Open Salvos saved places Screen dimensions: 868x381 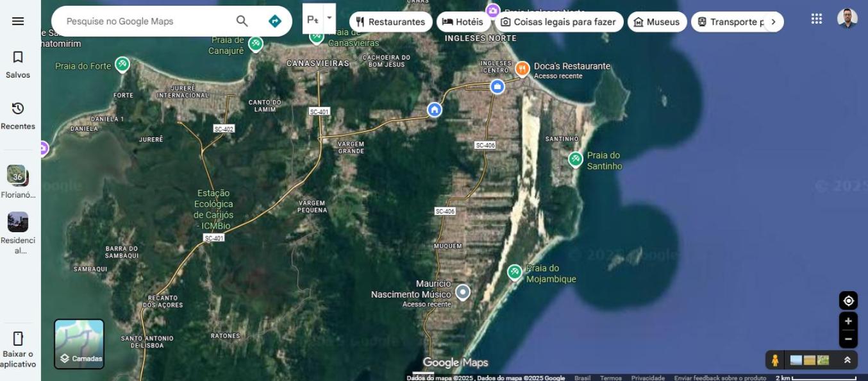[x=18, y=65]
